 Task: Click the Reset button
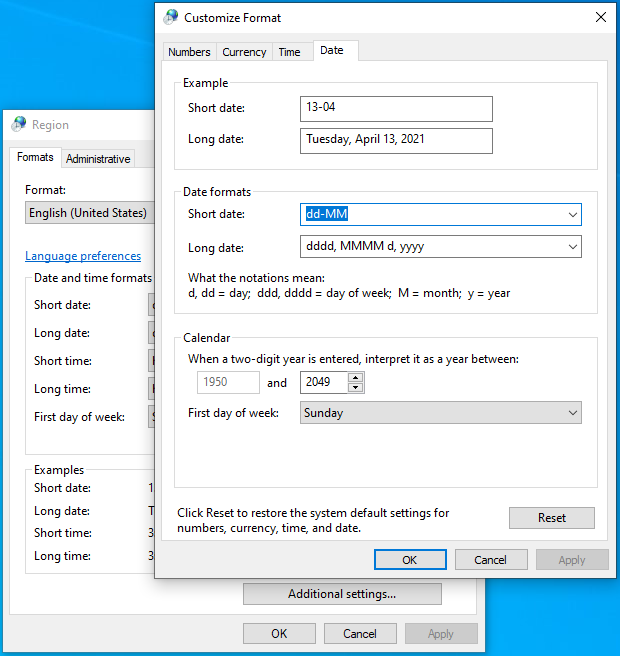point(552,518)
